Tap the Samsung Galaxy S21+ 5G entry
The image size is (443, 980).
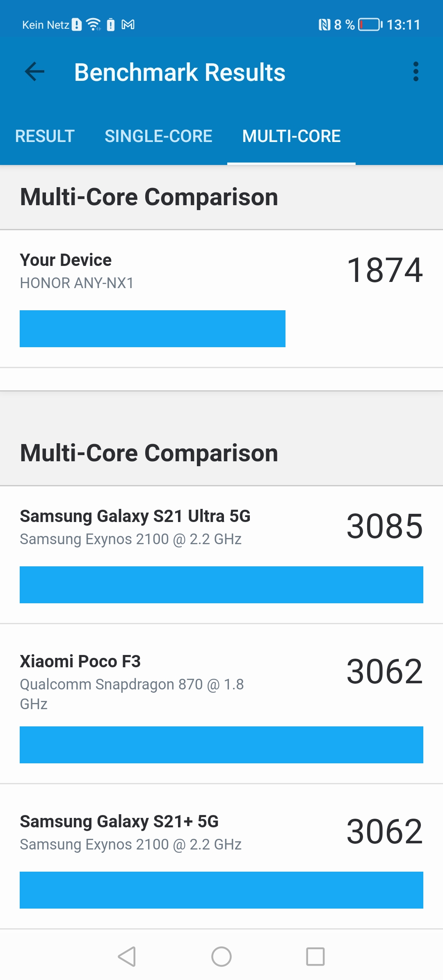click(119, 822)
